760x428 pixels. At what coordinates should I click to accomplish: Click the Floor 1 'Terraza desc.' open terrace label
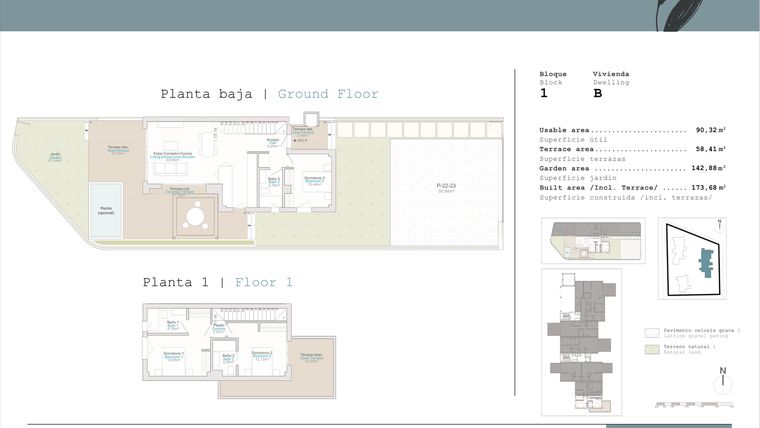click(311, 357)
